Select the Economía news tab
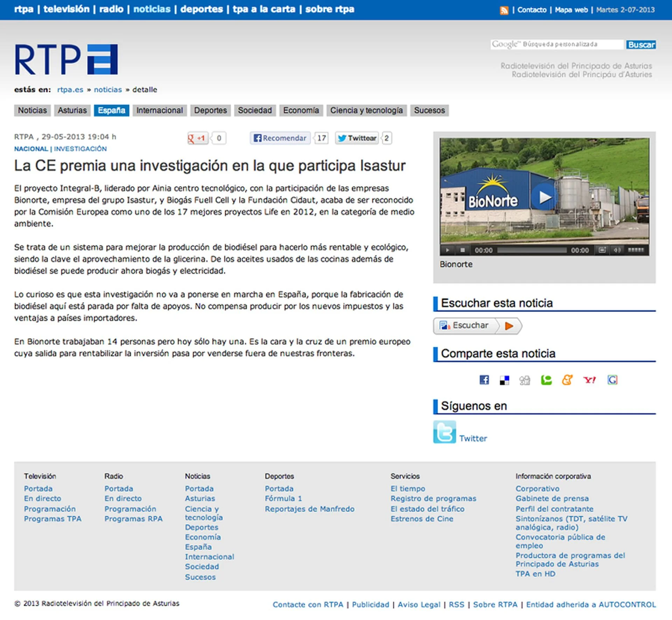Image resolution: width=672 pixels, height=620 pixels. 301,110
